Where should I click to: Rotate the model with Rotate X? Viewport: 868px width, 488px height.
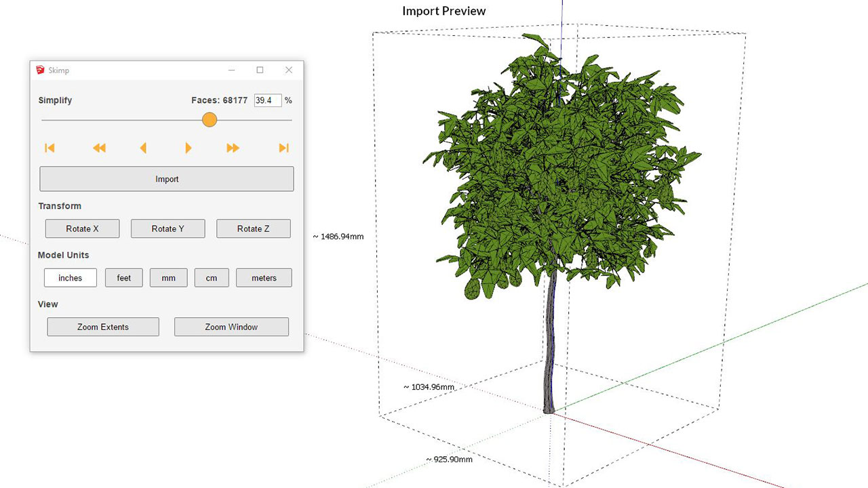(x=82, y=229)
